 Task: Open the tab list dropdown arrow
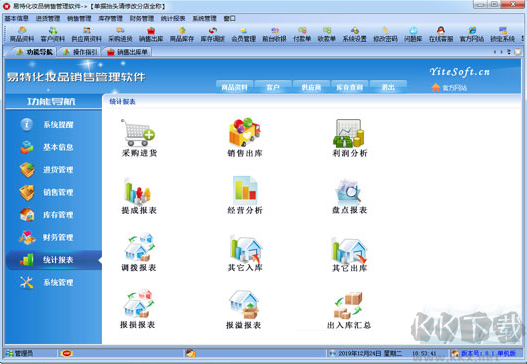[x=509, y=52]
